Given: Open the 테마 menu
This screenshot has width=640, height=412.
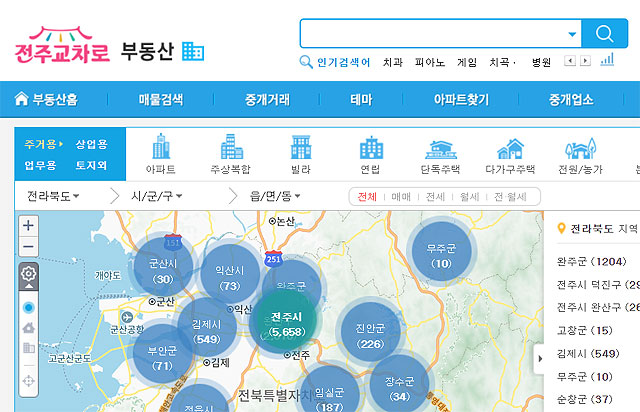Looking at the screenshot, I should 361,100.
